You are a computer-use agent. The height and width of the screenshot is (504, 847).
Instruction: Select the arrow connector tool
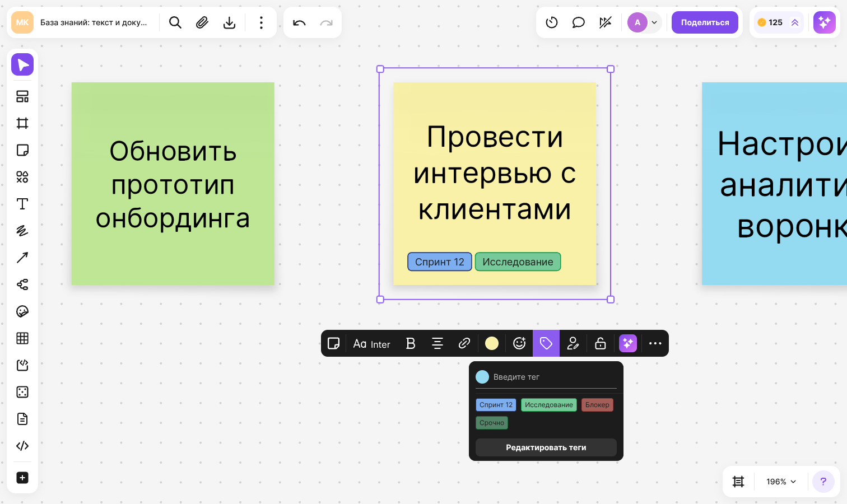pyautogui.click(x=22, y=258)
